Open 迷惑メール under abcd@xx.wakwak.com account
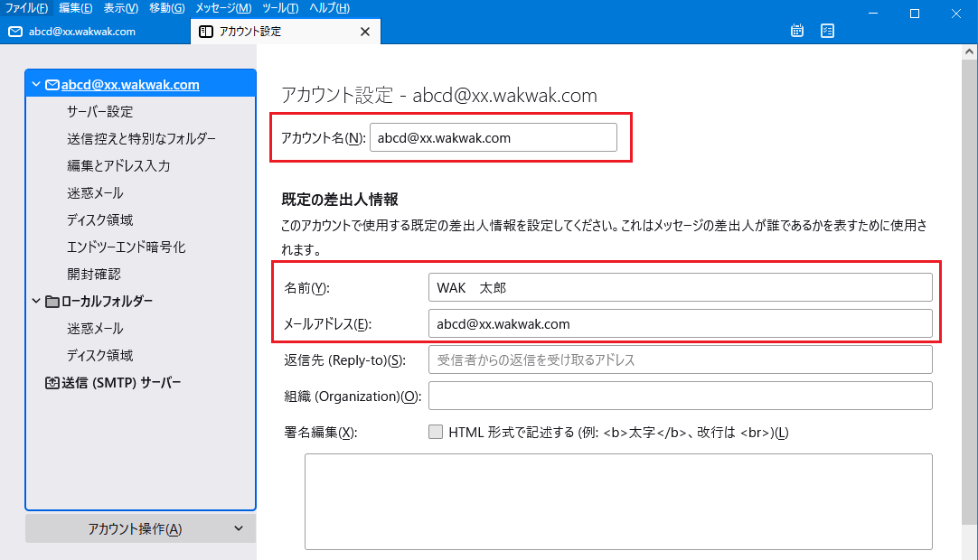The image size is (978, 560). pyautogui.click(x=95, y=192)
